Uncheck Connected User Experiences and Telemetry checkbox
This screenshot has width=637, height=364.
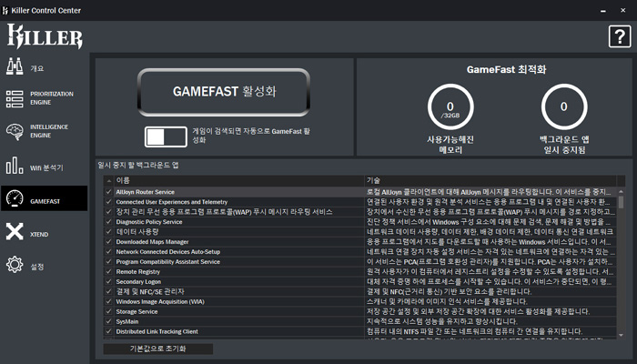108,202
